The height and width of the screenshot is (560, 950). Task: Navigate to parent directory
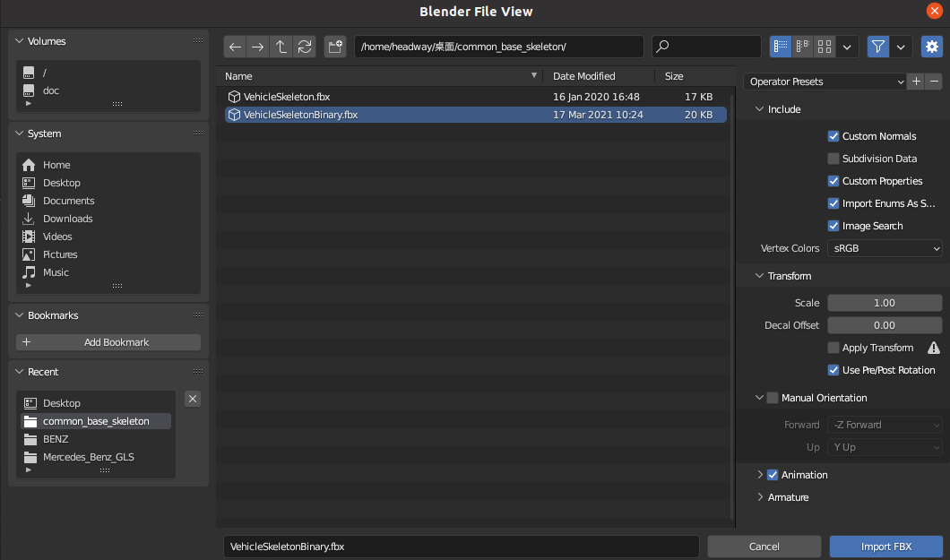pyautogui.click(x=281, y=47)
